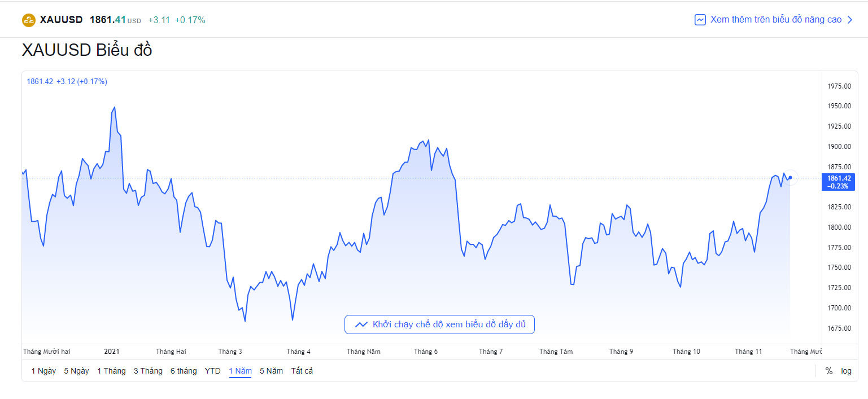
Task: Show the '5 Năm' range
Action: point(271,371)
